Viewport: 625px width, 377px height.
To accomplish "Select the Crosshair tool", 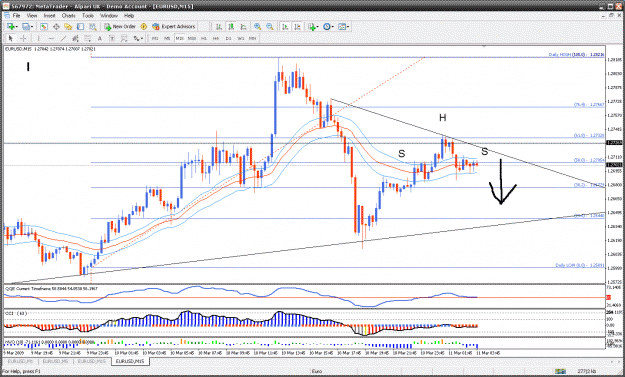I will (23, 38).
